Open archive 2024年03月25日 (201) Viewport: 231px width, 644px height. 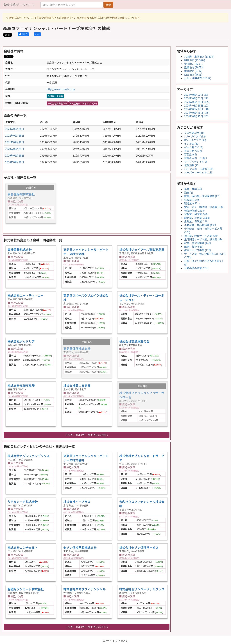pos(197,116)
